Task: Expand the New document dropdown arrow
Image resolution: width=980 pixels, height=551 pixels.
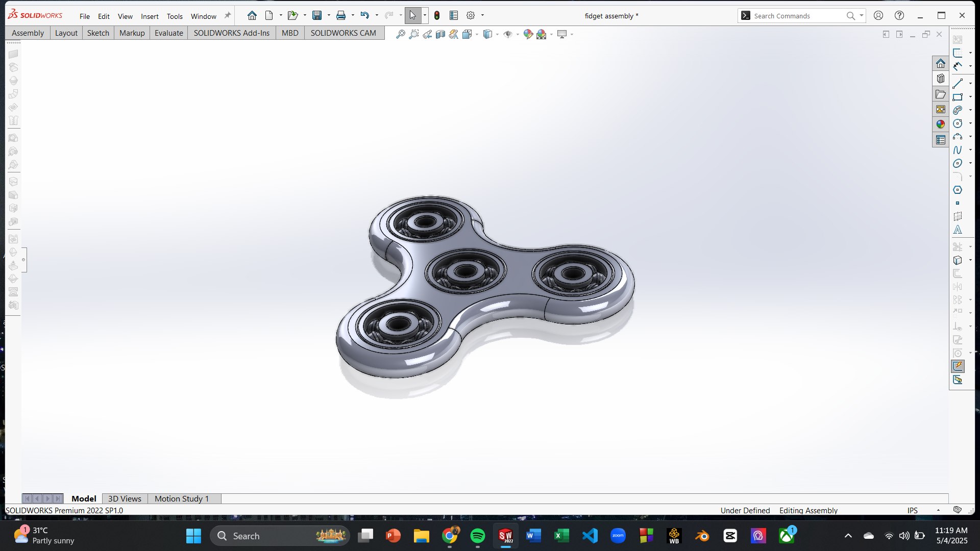Action: point(281,16)
